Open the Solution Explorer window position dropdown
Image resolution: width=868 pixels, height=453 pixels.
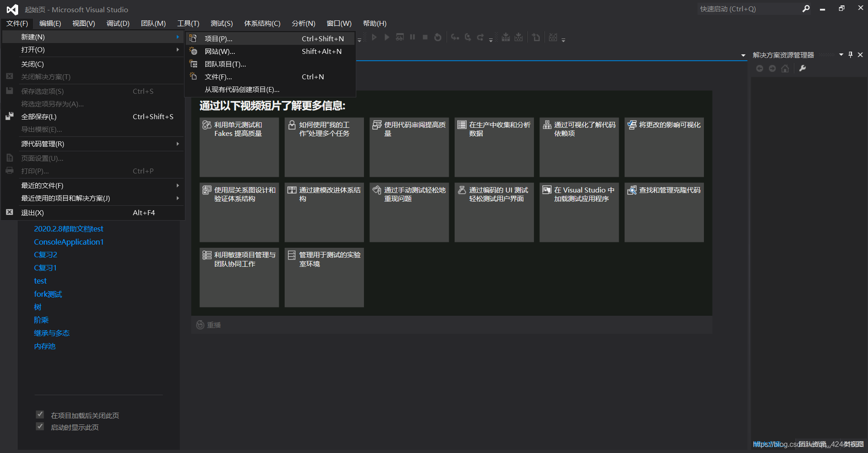point(841,55)
